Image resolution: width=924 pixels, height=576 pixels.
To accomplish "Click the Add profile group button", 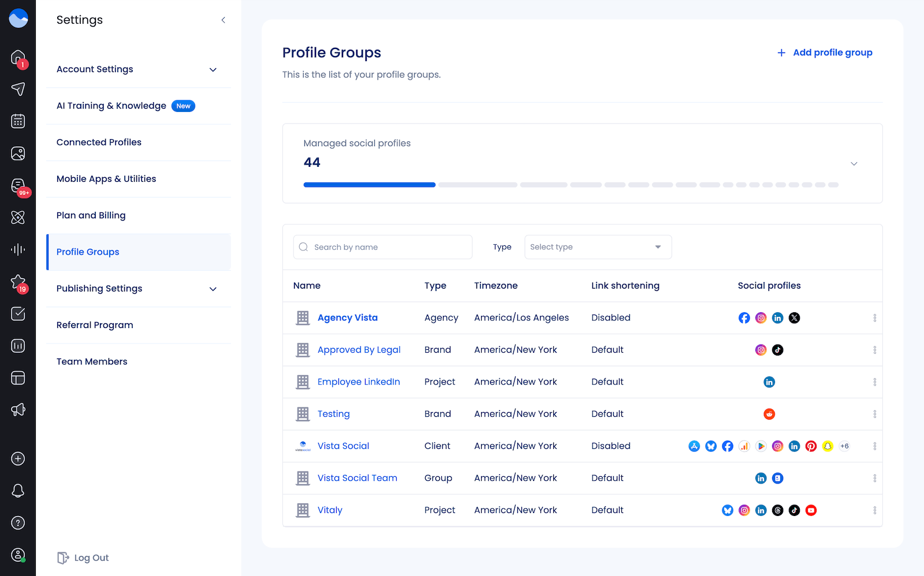I will click(824, 53).
